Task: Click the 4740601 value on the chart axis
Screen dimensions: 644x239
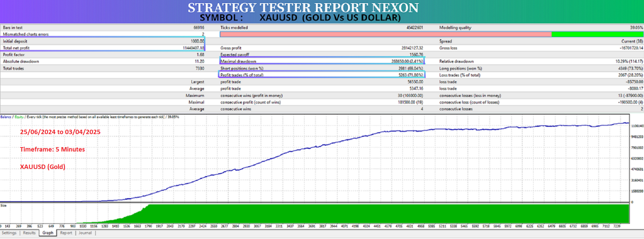Action: (x=637, y=169)
